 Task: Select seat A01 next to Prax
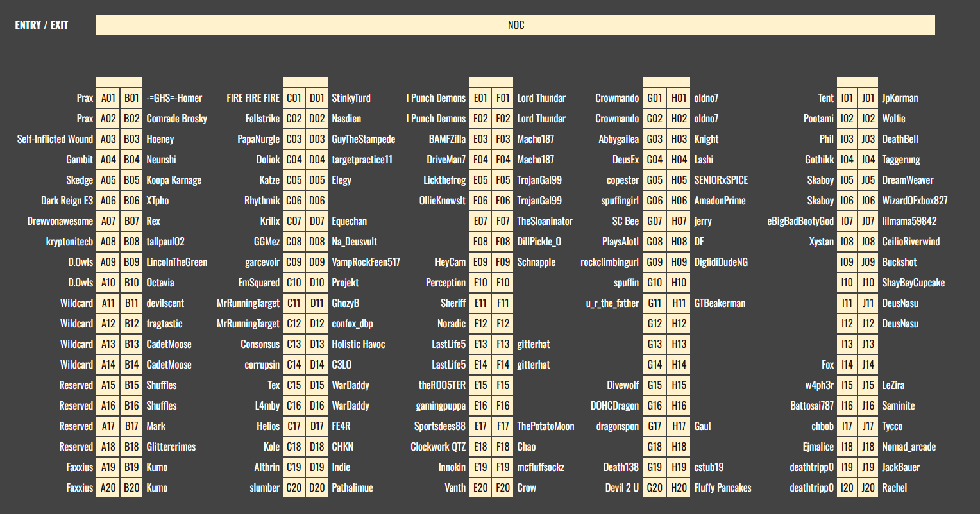tap(108, 98)
